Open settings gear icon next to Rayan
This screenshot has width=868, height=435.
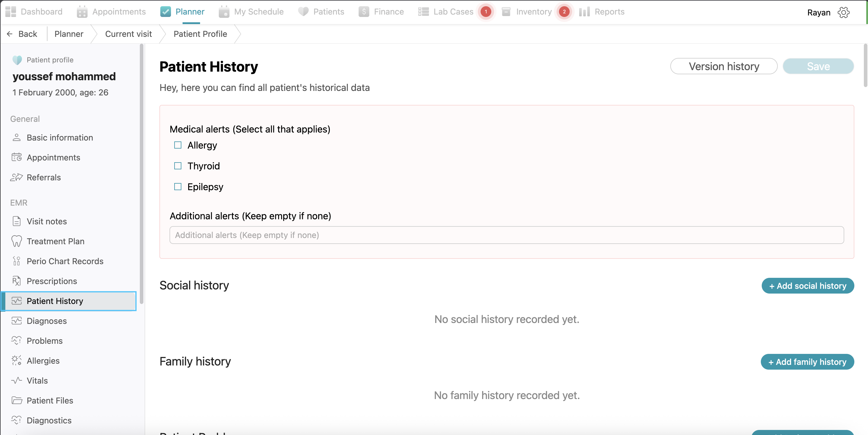843,12
